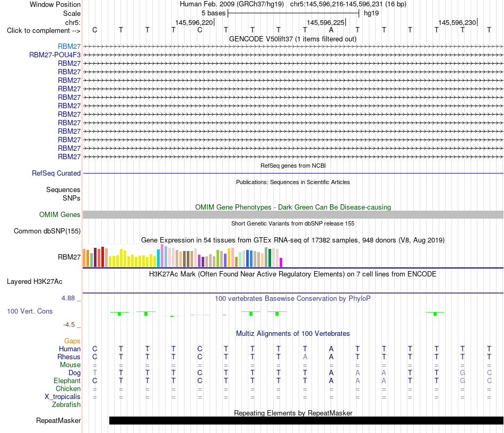This screenshot has height=433, width=504.
Task: Click position marker 145,596,225
Action: click(326, 22)
